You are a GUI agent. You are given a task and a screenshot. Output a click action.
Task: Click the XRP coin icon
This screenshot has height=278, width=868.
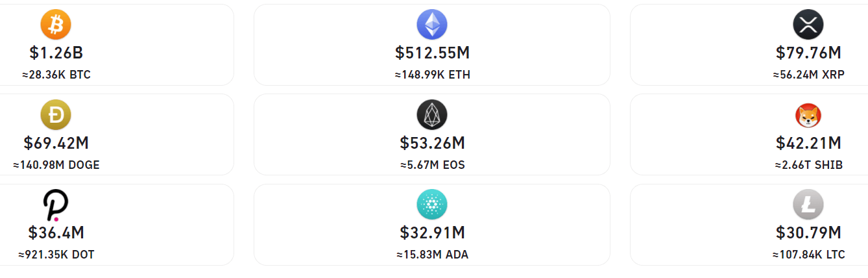(x=808, y=25)
